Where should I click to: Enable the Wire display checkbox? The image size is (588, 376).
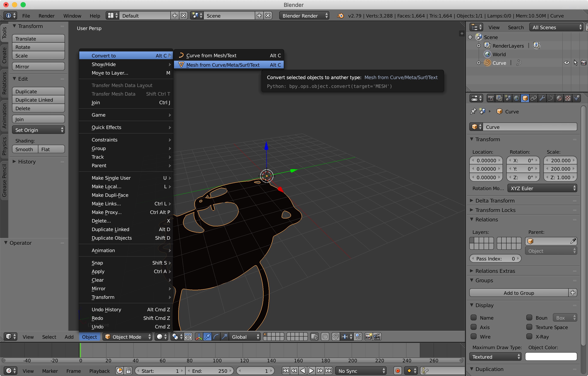[474, 336]
